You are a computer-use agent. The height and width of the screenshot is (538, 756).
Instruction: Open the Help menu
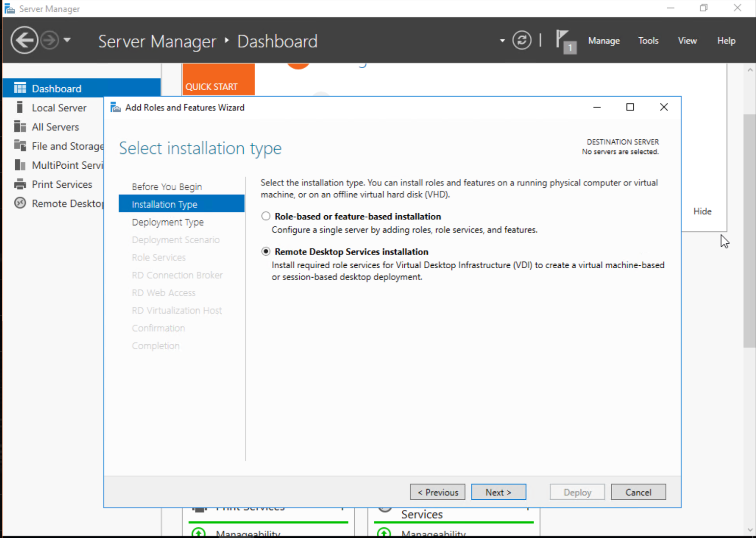coord(726,41)
